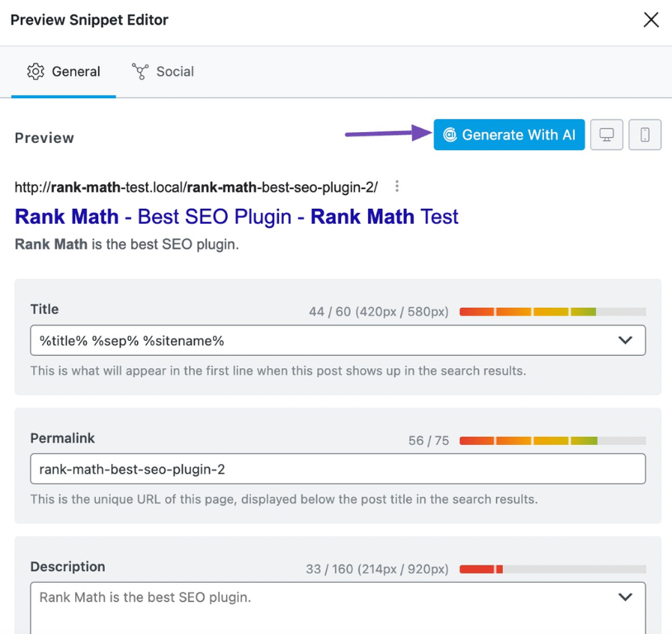Click into the Permalink input field
Viewport: 672px width, 634px height.
pyautogui.click(x=338, y=469)
